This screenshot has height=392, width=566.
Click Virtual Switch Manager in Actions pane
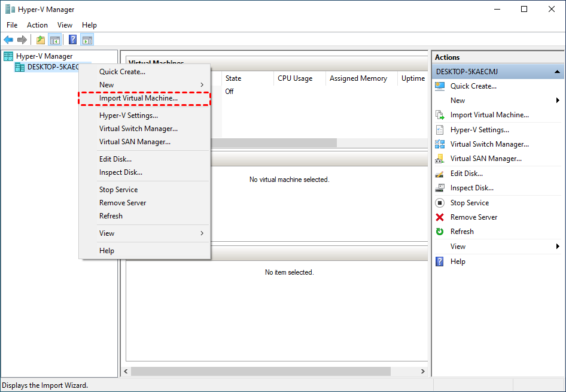(x=489, y=144)
